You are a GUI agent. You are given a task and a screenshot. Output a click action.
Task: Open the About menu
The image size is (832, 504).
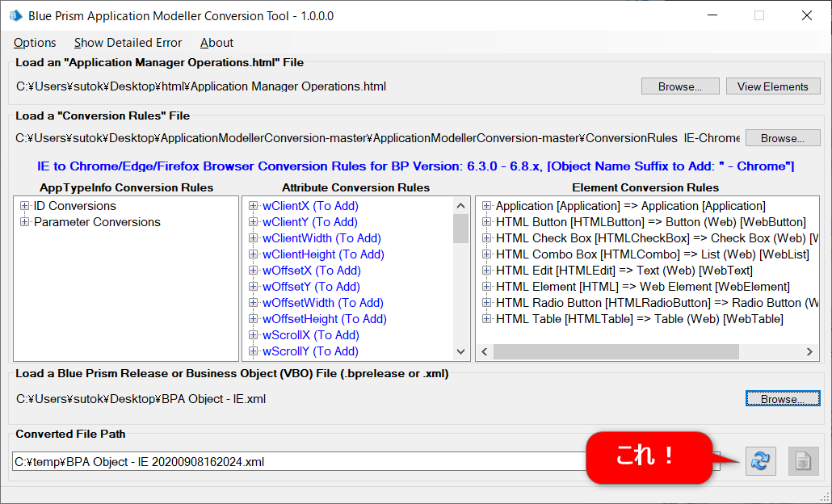point(216,43)
